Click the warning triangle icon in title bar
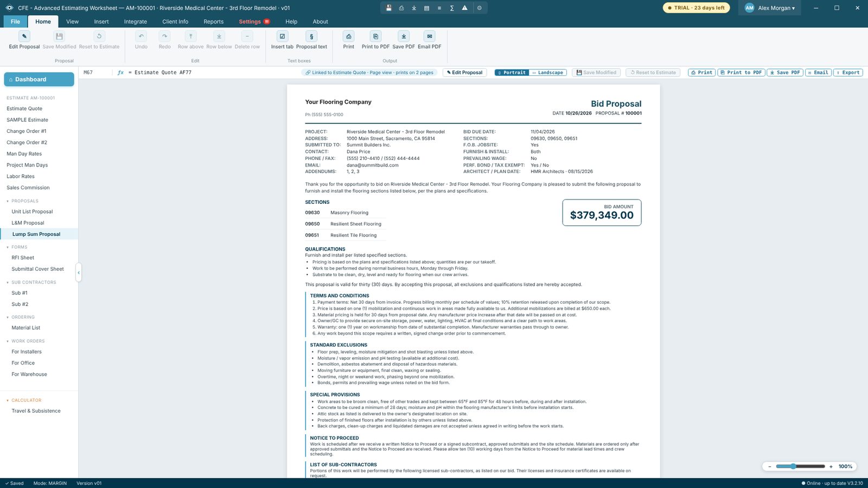This screenshot has width=868, height=488. click(465, 8)
